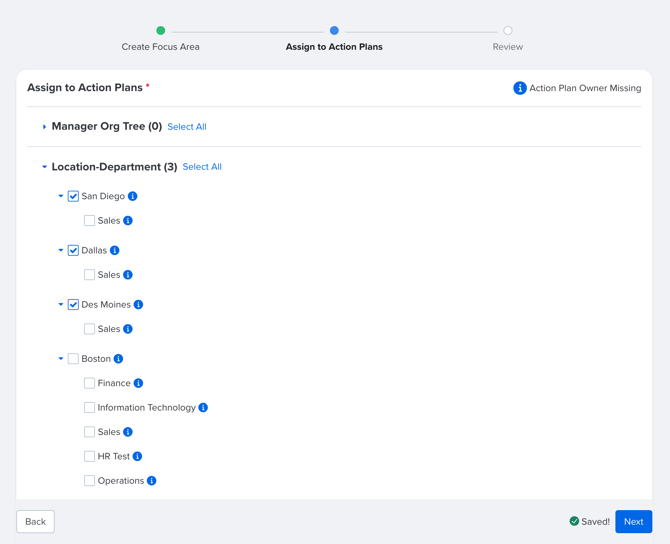The image size is (670, 544).
Task: Open the info icon next to Des Moines
Action: click(x=139, y=305)
